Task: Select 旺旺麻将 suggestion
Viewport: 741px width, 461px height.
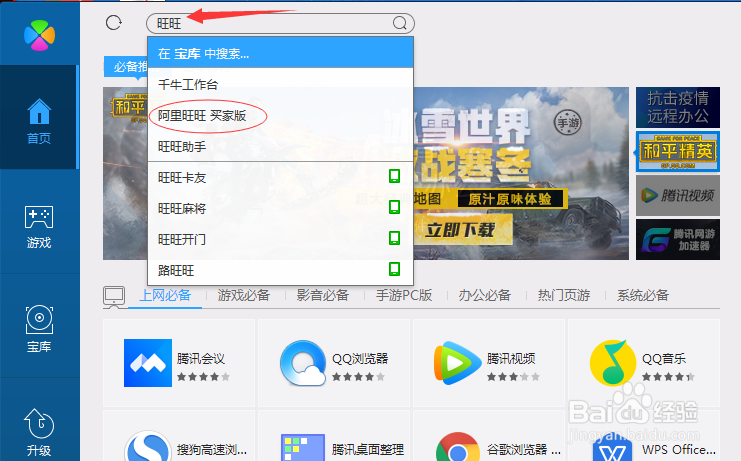Action: click(281, 208)
